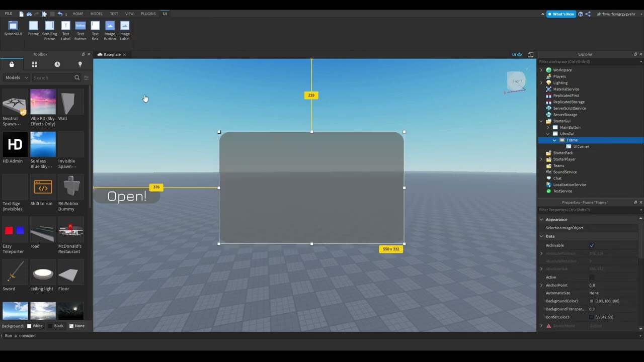Switch to the MODEL ribbon tab
The width and height of the screenshot is (644, 362).
(x=96, y=14)
